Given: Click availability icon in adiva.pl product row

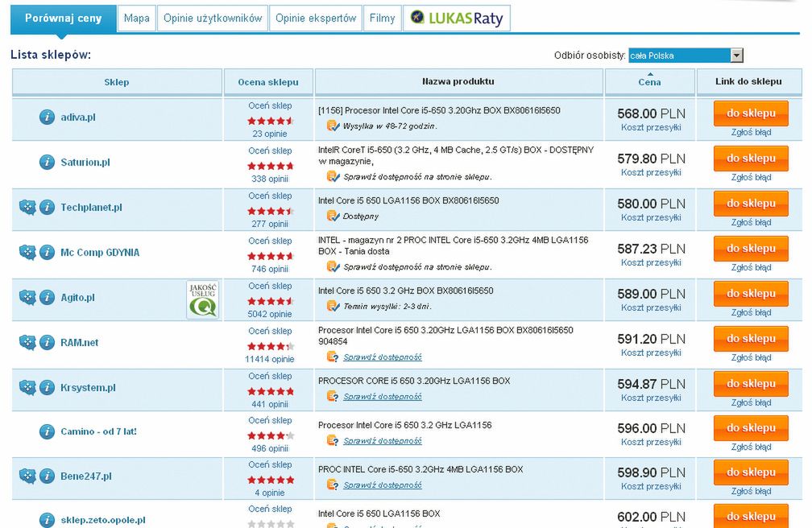Looking at the screenshot, I should click(333, 126).
